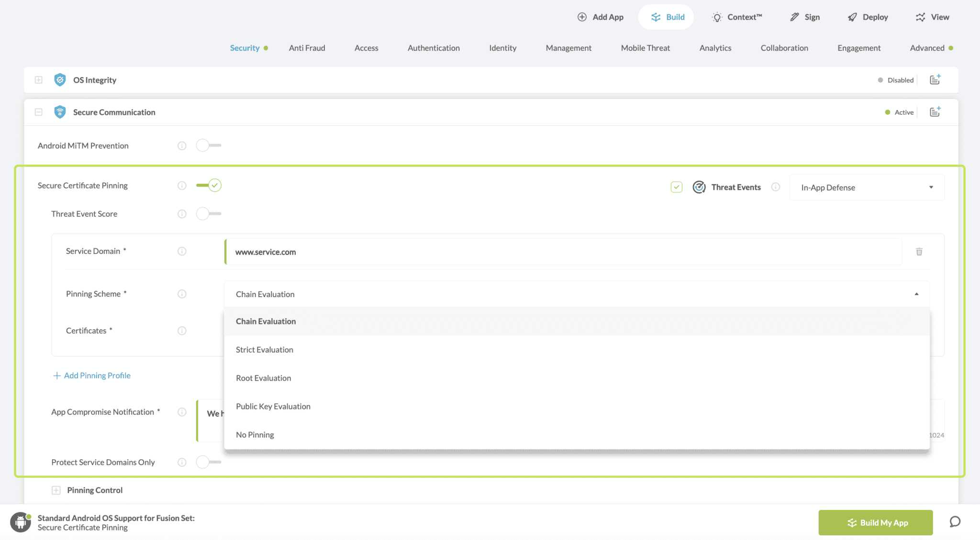
Task: Collapse the Secure Communication section
Action: tap(39, 112)
